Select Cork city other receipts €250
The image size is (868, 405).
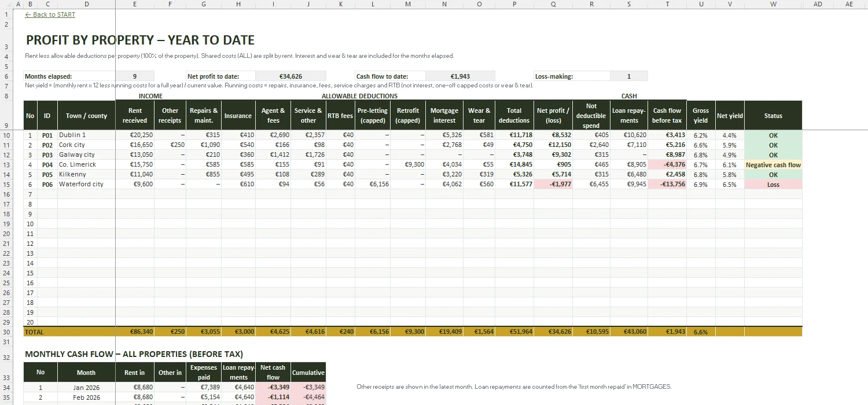click(170, 145)
